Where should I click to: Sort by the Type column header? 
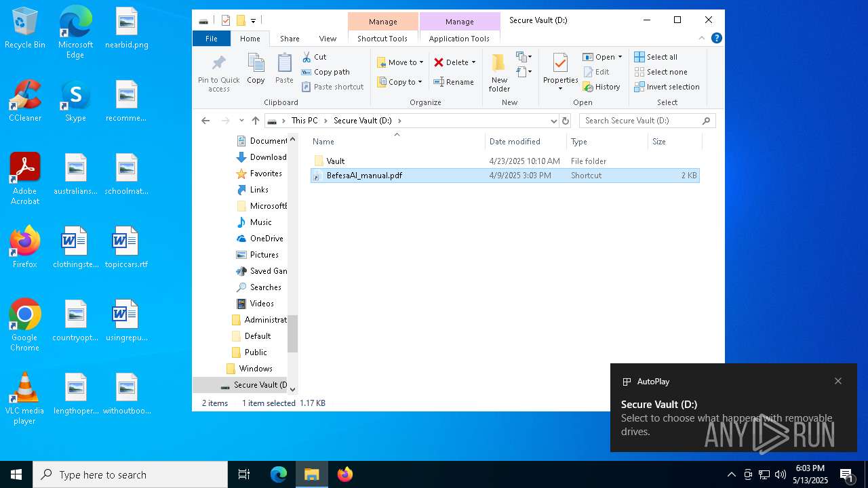[608, 141]
